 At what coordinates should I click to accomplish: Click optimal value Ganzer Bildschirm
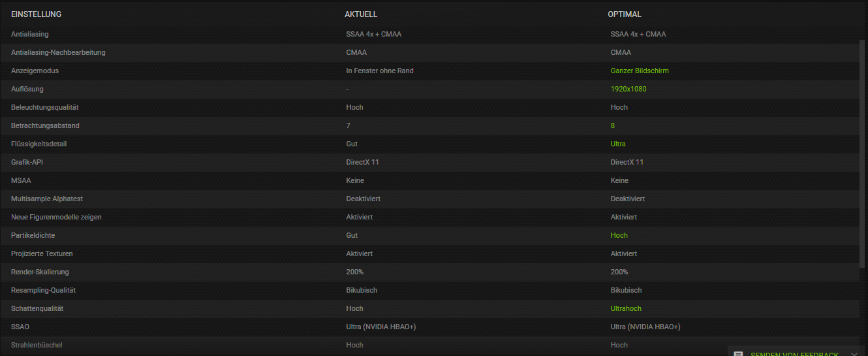640,71
